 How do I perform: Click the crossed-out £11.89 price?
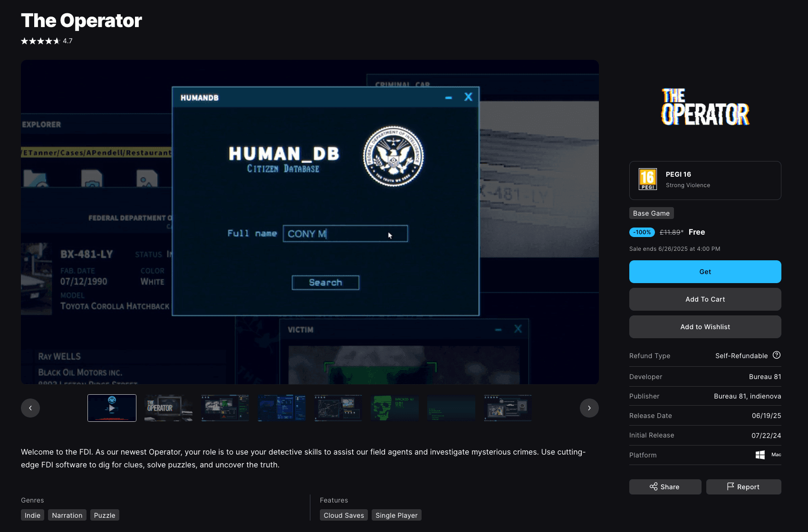(x=671, y=232)
